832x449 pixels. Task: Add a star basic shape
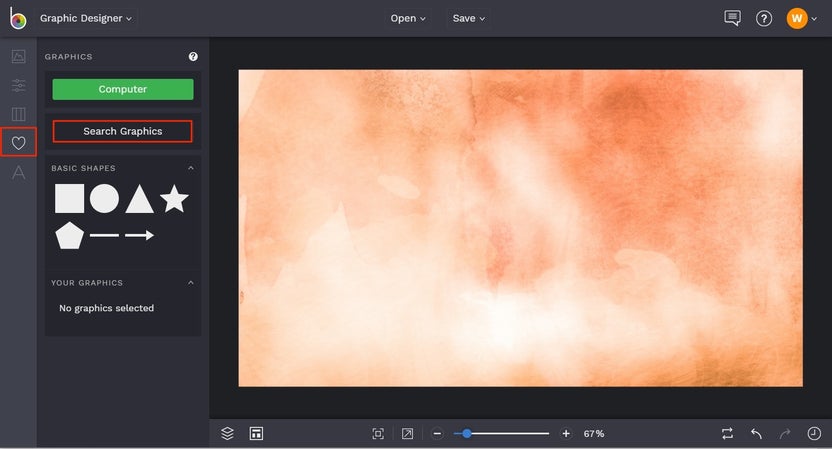coord(175,198)
